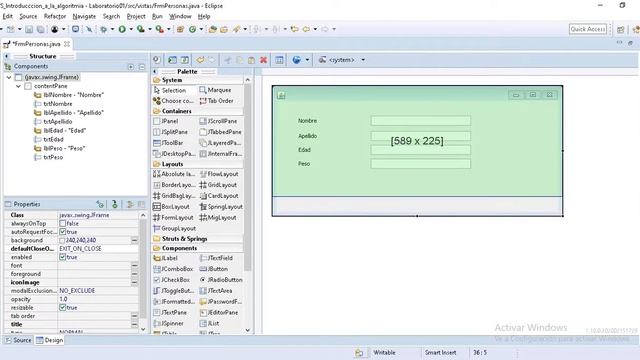Click ellipsis button for the title property
Image resolution: width=640 pixels, height=360 pixels.
tap(134, 324)
